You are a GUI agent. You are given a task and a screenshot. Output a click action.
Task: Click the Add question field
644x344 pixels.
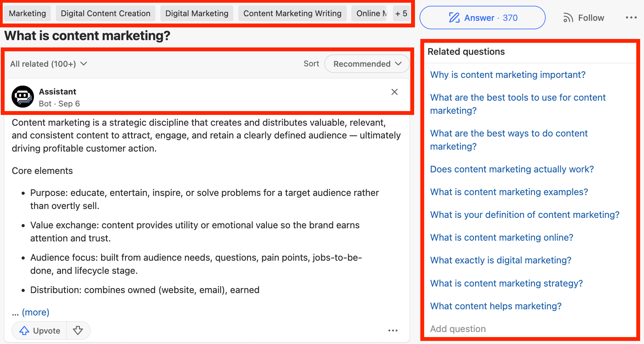click(x=458, y=329)
